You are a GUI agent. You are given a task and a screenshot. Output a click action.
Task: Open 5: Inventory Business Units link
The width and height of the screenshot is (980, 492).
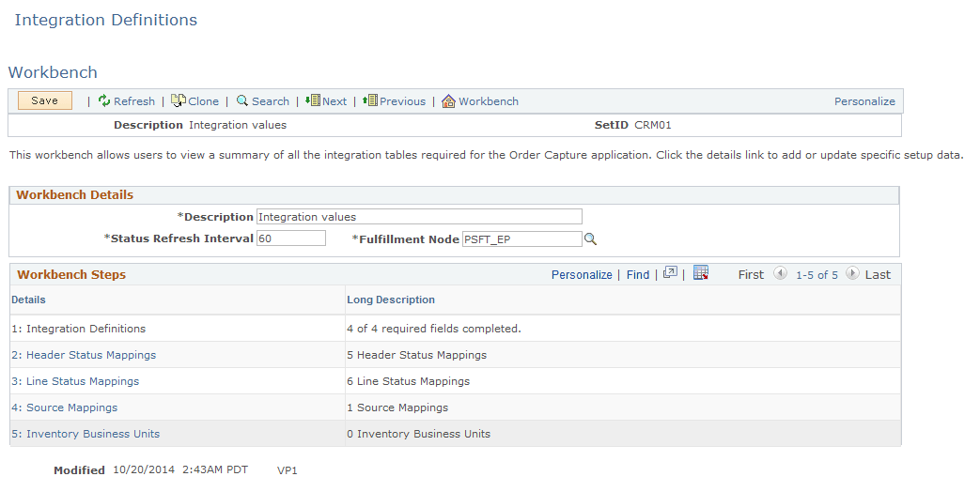point(86,433)
